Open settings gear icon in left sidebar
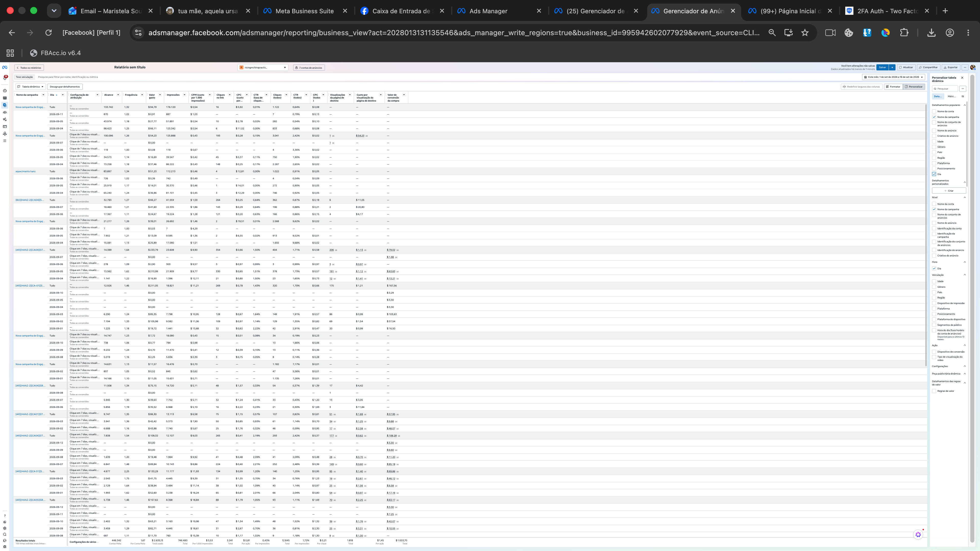This screenshot has width=980, height=551. pyautogui.click(x=5, y=528)
